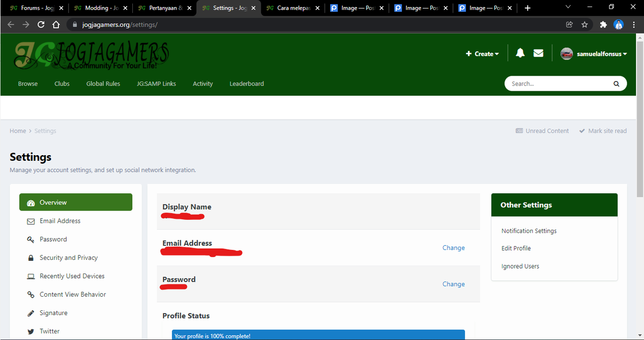The image size is (644, 340).
Task: Open the Chrome three-dot menu
Action: [634, 24]
